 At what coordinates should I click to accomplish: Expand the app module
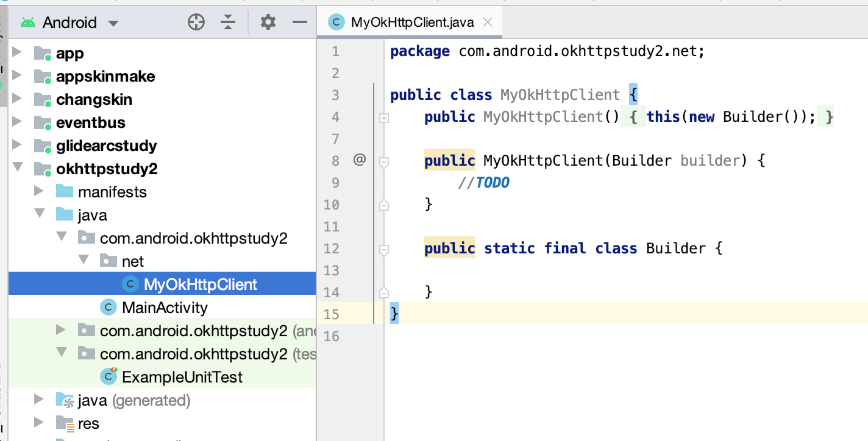(x=17, y=53)
